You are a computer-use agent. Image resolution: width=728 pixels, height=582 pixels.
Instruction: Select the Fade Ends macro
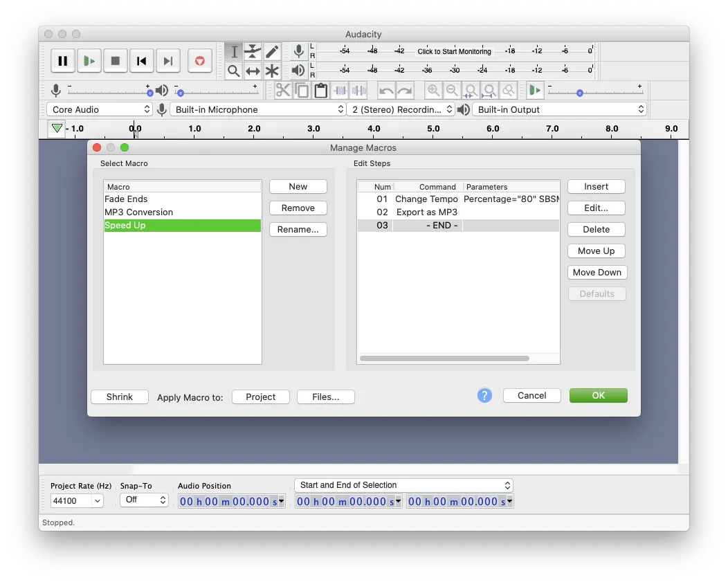tap(127, 199)
